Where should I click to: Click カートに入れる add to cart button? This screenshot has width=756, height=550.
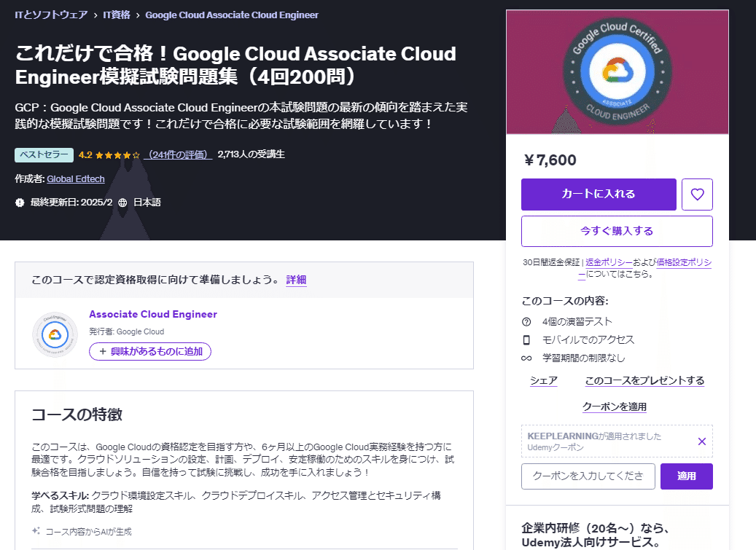click(599, 195)
